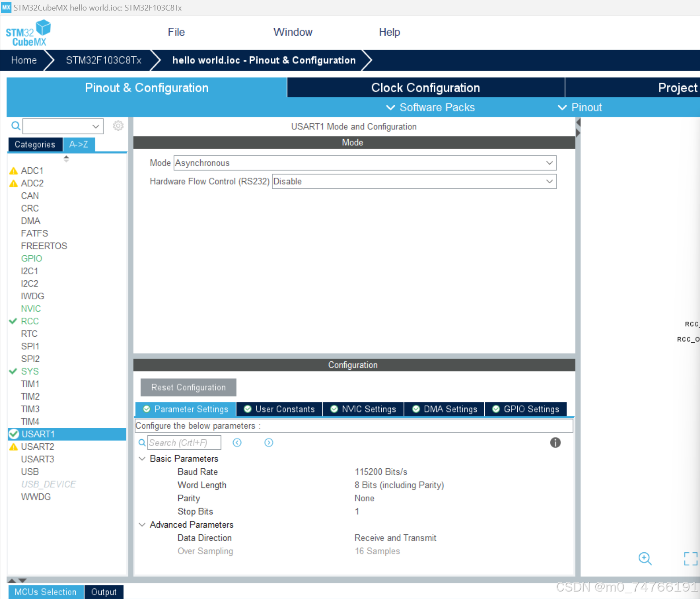Image resolution: width=700 pixels, height=599 pixels.
Task: Click the STM32CubeMX logo icon
Action: [x=28, y=33]
